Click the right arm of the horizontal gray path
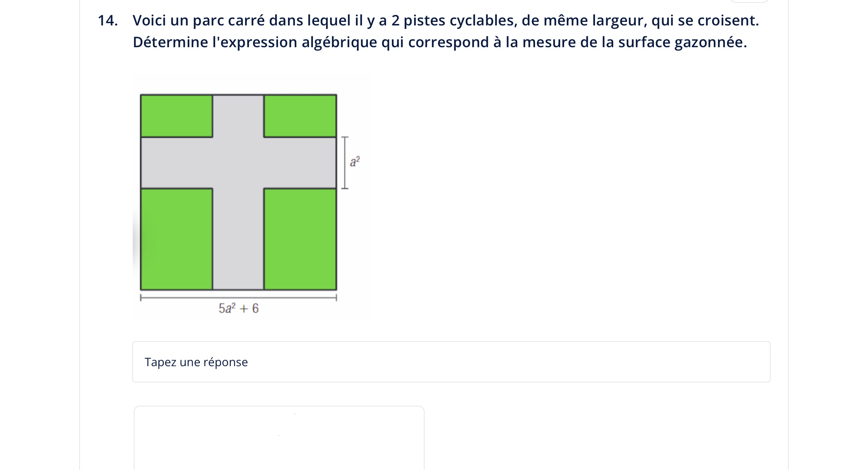The image size is (868, 470). coord(300,163)
